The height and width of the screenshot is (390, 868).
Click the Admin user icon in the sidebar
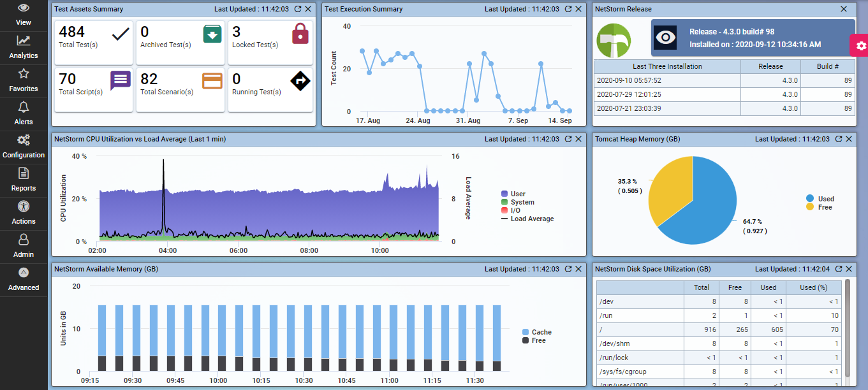pos(24,240)
